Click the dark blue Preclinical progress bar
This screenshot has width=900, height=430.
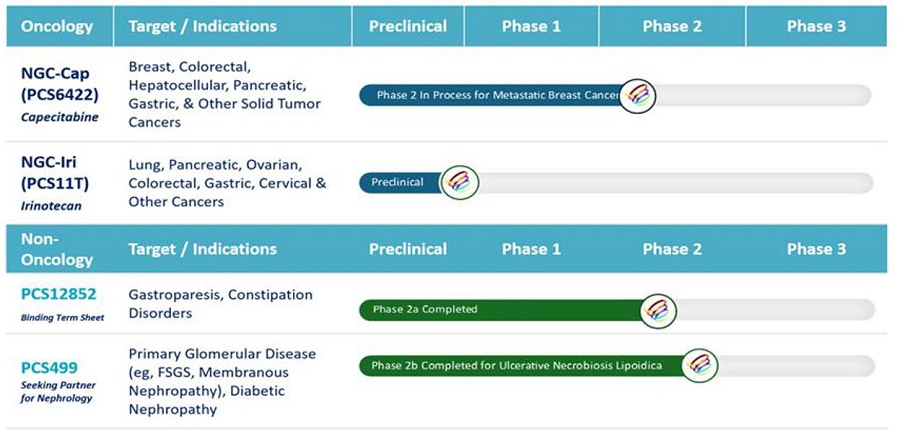pos(400,182)
